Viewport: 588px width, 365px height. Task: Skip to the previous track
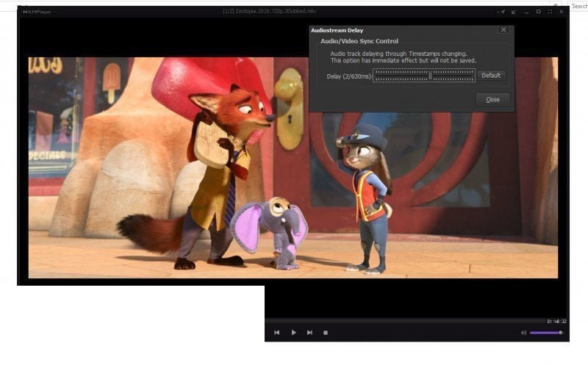click(277, 333)
